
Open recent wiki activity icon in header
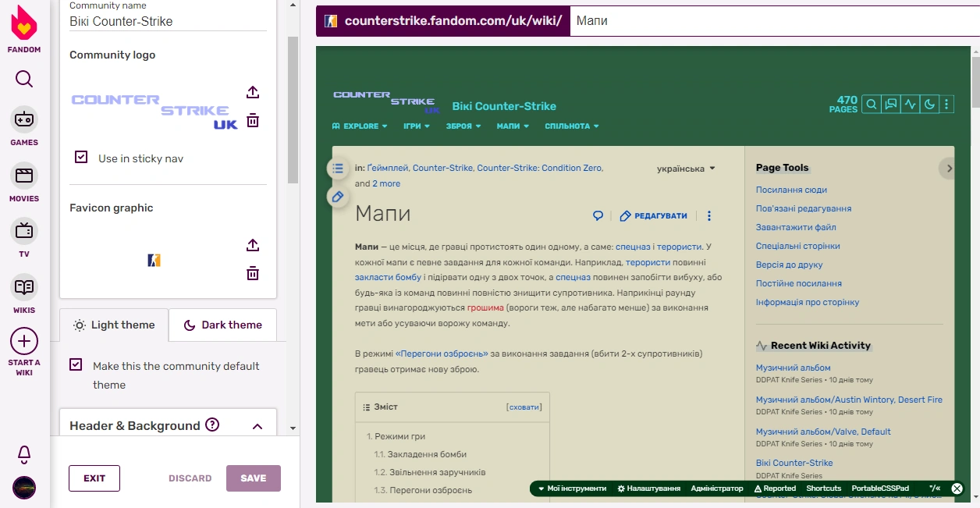point(909,105)
